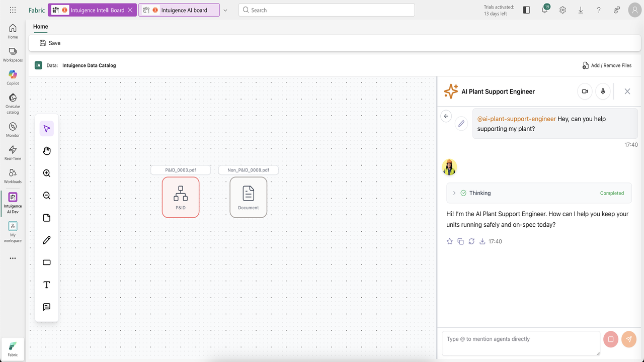Open the download menu icon
This screenshot has width=644, height=362.
click(x=581, y=10)
